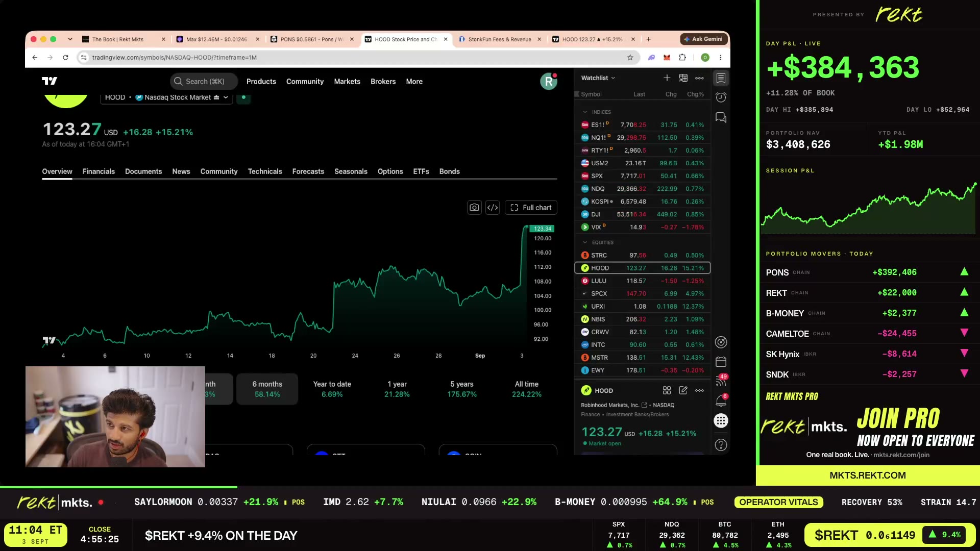Edit HOOD notes with pencil icon
The height and width of the screenshot is (551, 980).
[x=683, y=390]
